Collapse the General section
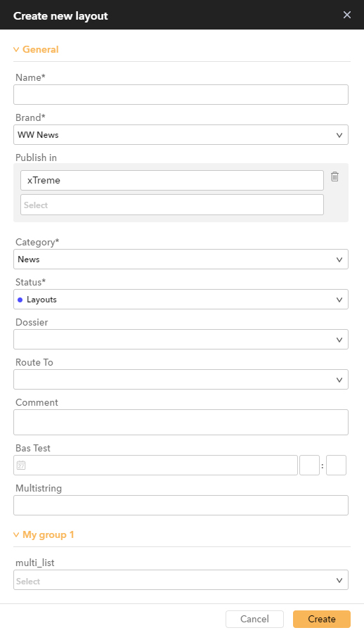Viewport: 364px width, 635px height. tap(36, 49)
